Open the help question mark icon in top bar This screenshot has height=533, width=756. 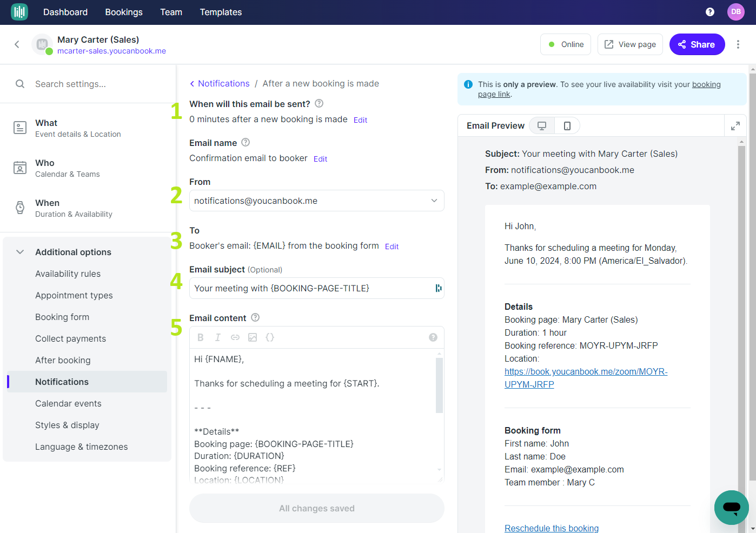click(x=710, y=12)
